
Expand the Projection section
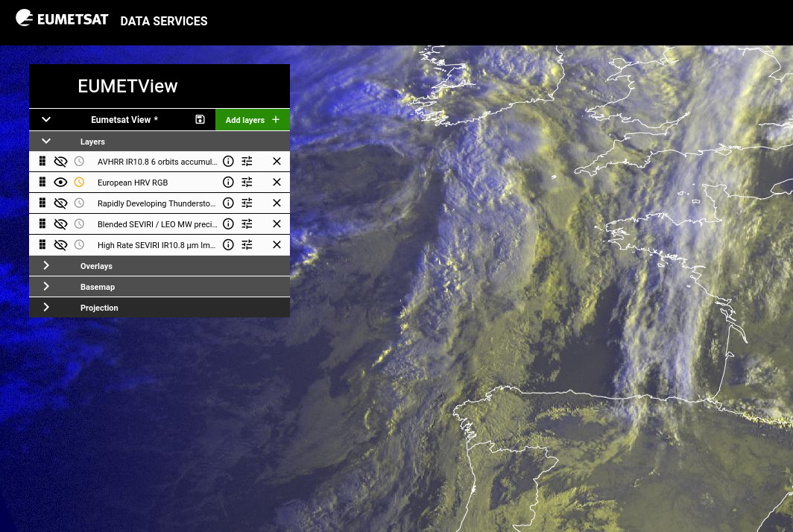[x=46, y=307]
